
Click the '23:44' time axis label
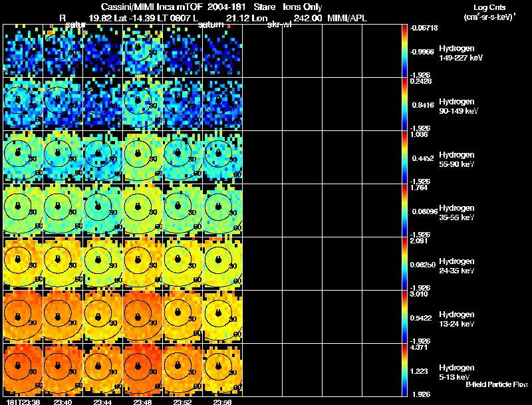point(102,402)
